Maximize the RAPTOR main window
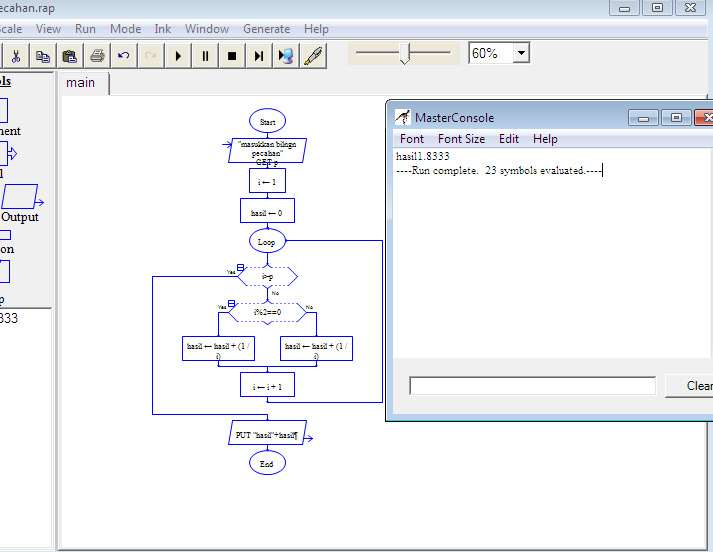 pyautogui.click(x=657, y=8)
